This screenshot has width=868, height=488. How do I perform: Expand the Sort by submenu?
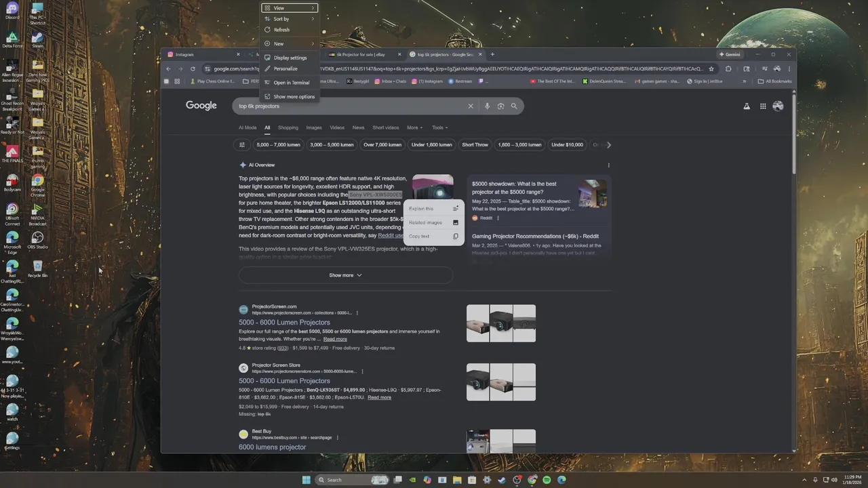290,19
